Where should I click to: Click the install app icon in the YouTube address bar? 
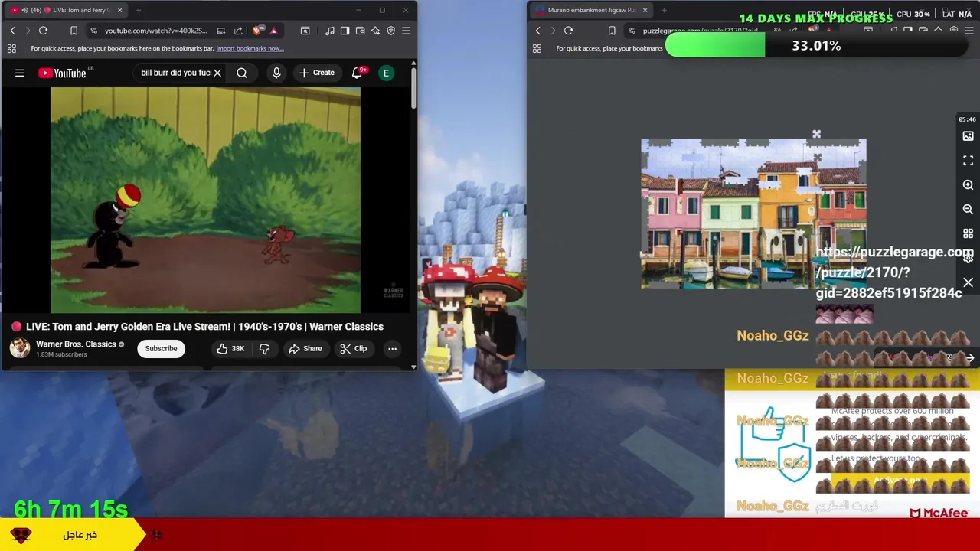point(221,31)
